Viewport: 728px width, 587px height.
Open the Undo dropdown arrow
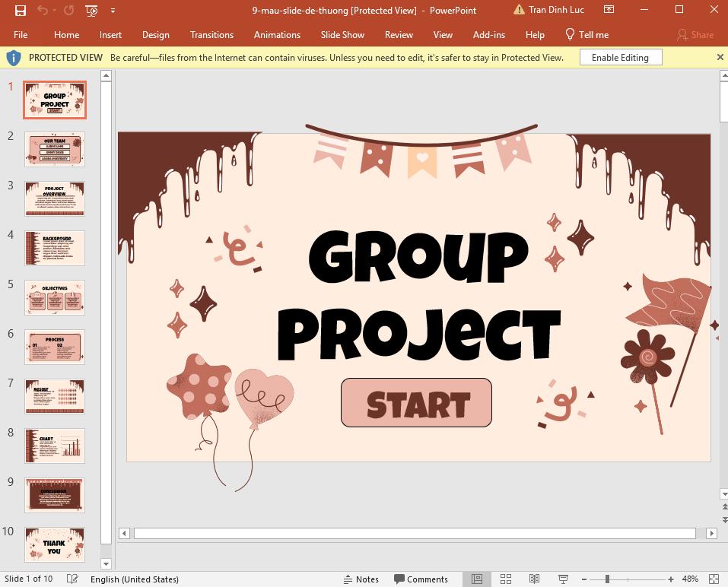54,11
